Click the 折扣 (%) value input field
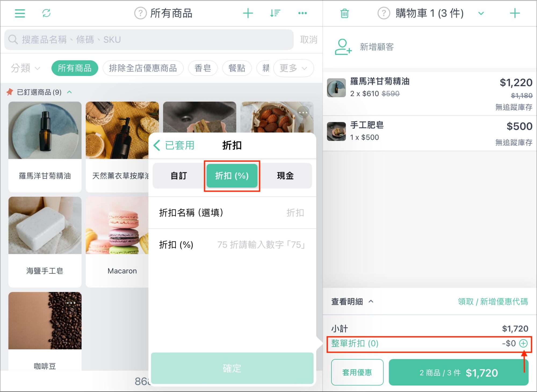Viewport: 537px width, 392px height. [x=232, y=245]
